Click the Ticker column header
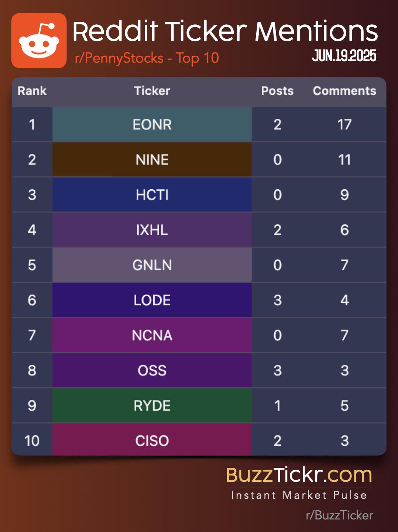Viewport: 398px width, 532px height. click(x=152, y=91)
